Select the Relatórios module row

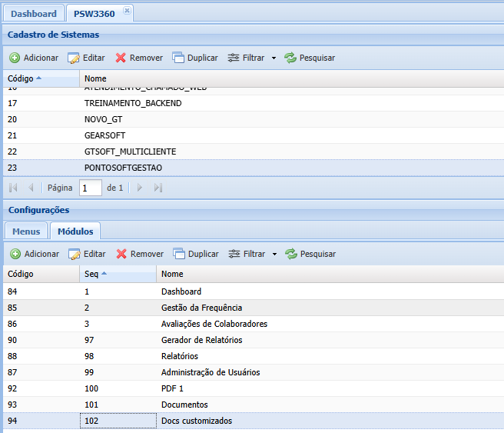(x=254, y=356)
